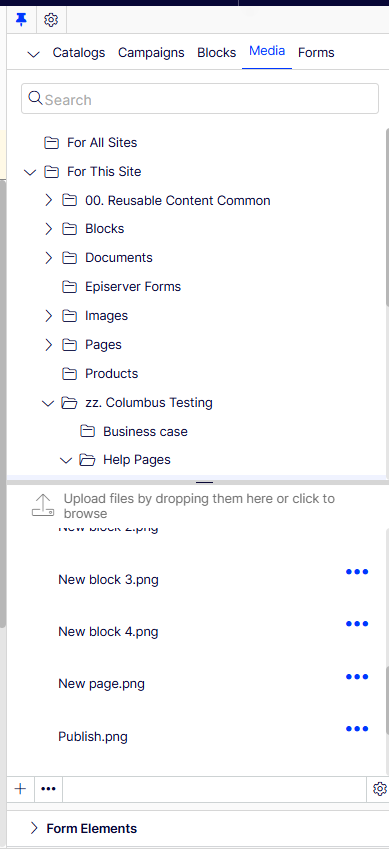Open the media pane gear settings at bottom right
Viewport: 389px width, 862px height.
[379, 789]
